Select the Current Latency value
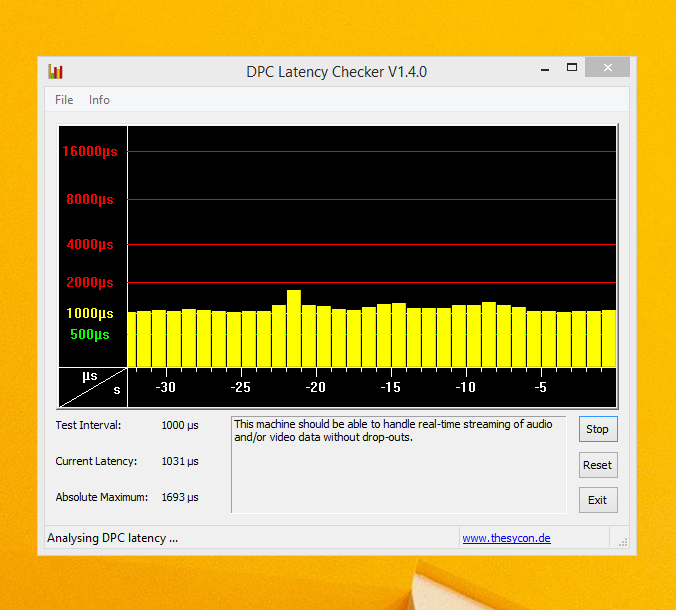 [180, 461]
